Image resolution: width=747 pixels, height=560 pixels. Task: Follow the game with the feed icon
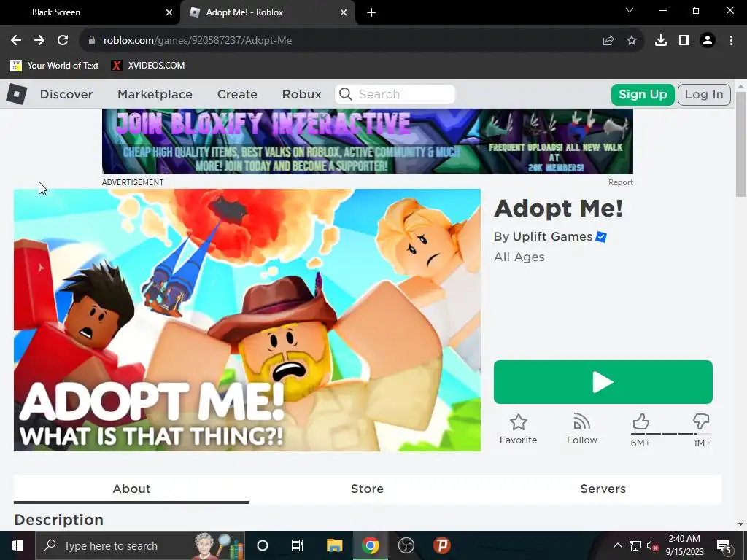581,421
